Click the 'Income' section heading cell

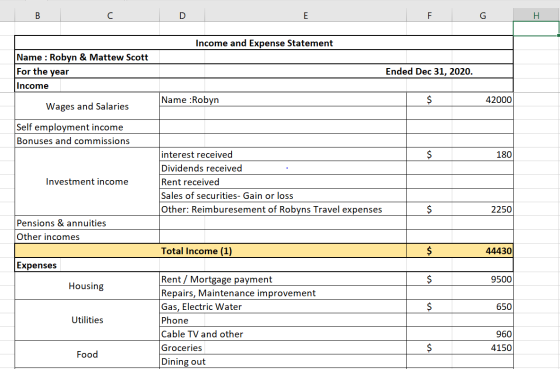point(38,86)
